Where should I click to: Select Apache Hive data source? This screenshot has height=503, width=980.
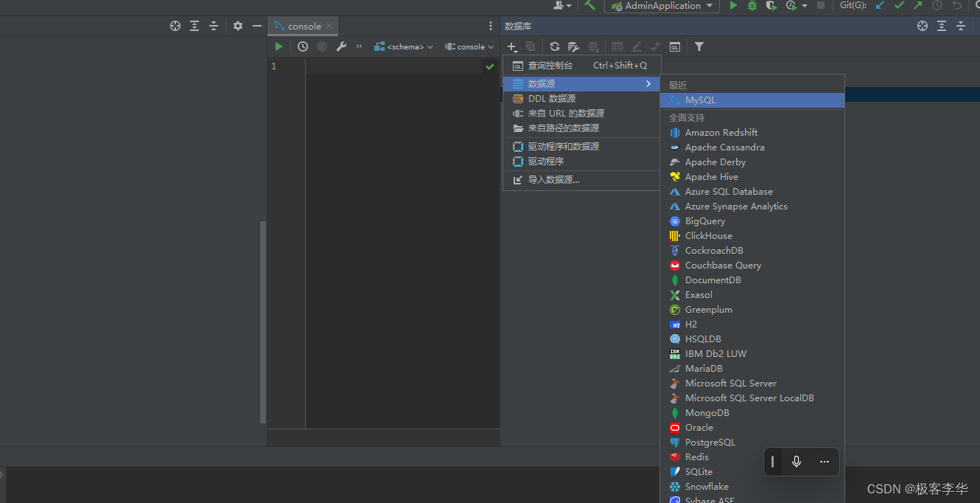(x=752, y=177)
